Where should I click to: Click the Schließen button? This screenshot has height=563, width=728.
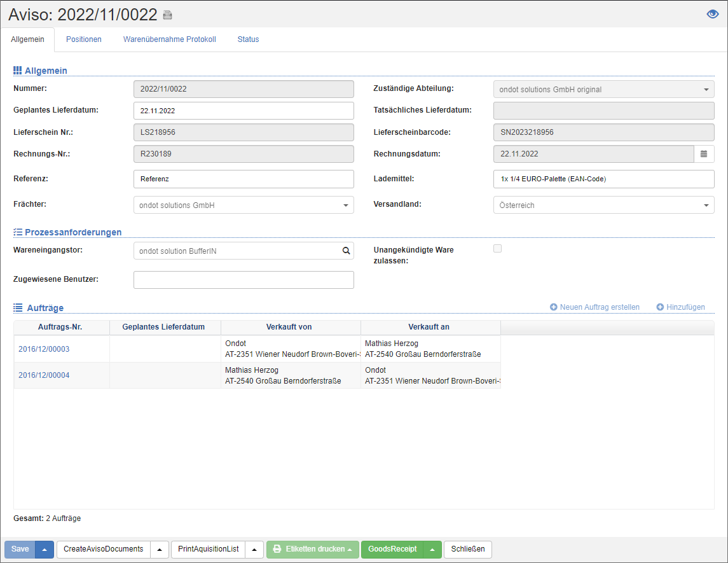tap(467, 549)
